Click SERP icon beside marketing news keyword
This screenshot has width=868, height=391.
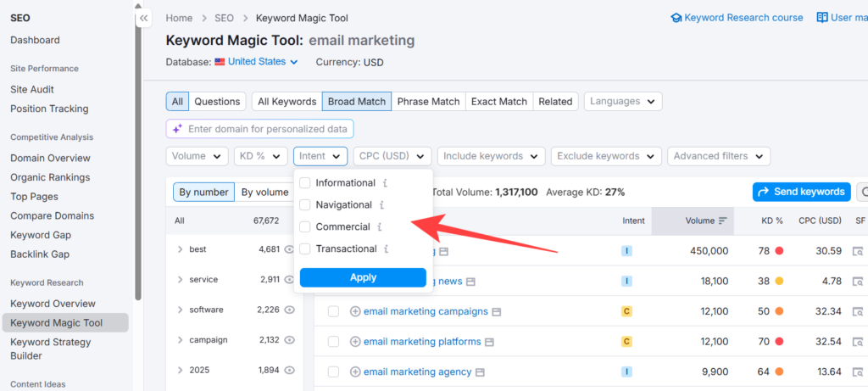click(470, 282)
